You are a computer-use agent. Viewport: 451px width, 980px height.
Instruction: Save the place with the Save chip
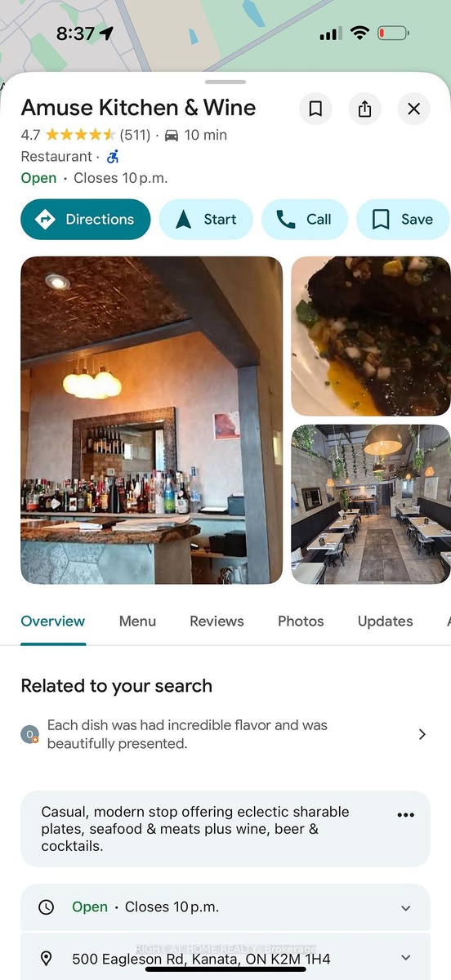[x=403, y=219]
